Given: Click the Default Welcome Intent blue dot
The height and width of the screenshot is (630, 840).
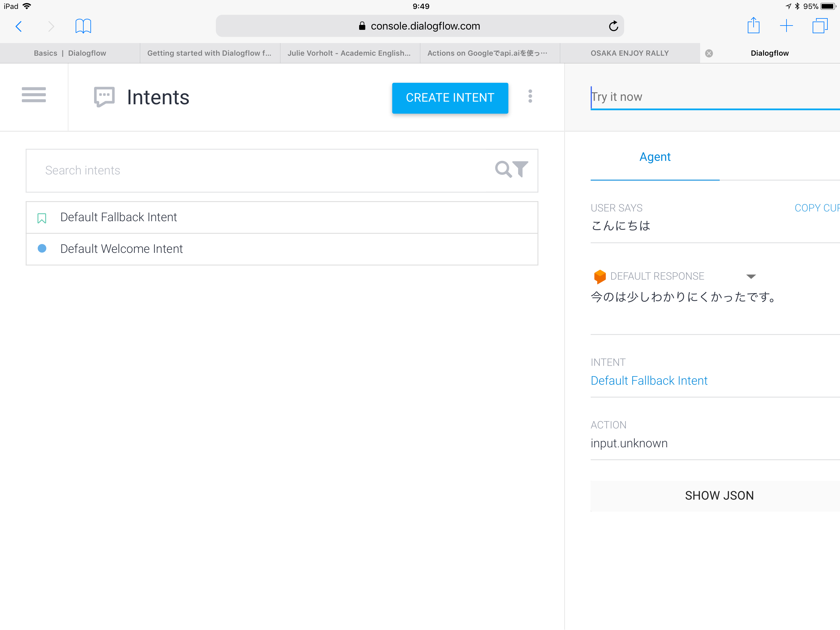Looking at the screenshot, I should pyautogui.click(x=42, y=249).
